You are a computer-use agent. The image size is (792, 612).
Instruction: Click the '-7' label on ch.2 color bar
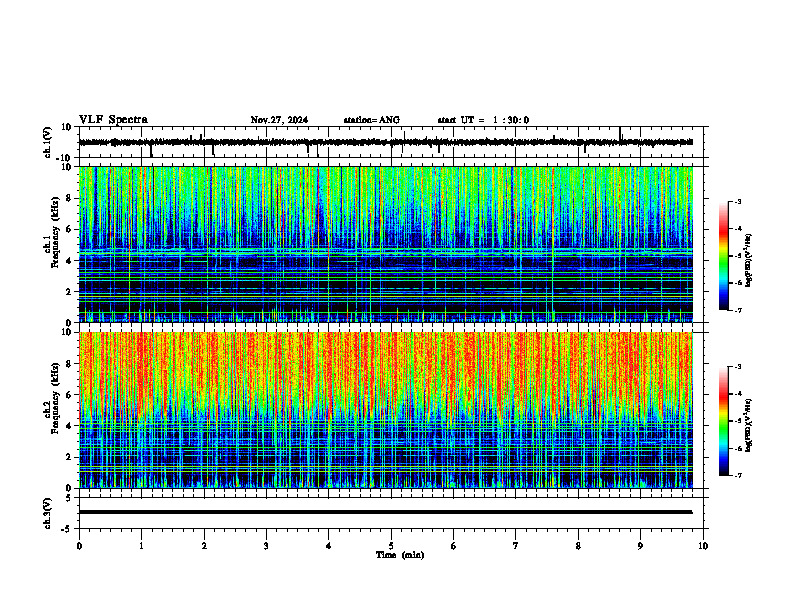[738, 475]
